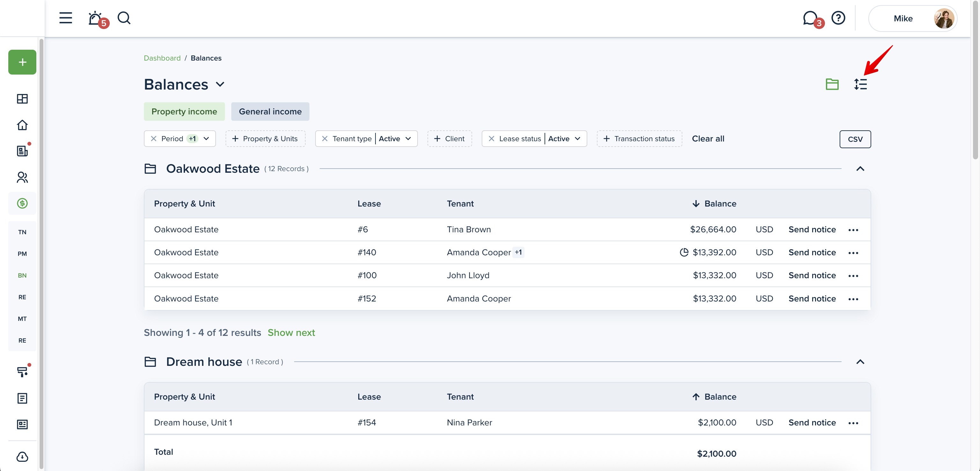Open the chat messages icon

(810, 18)
